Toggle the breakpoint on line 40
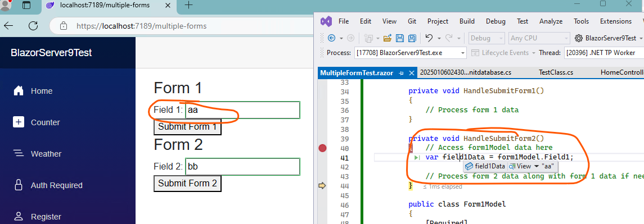 (322, 148)
